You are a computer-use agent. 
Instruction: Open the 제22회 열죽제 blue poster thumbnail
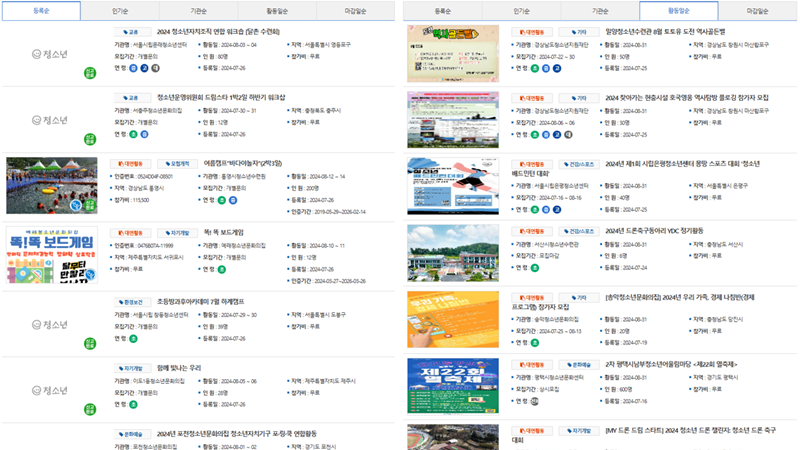(453, 386)
